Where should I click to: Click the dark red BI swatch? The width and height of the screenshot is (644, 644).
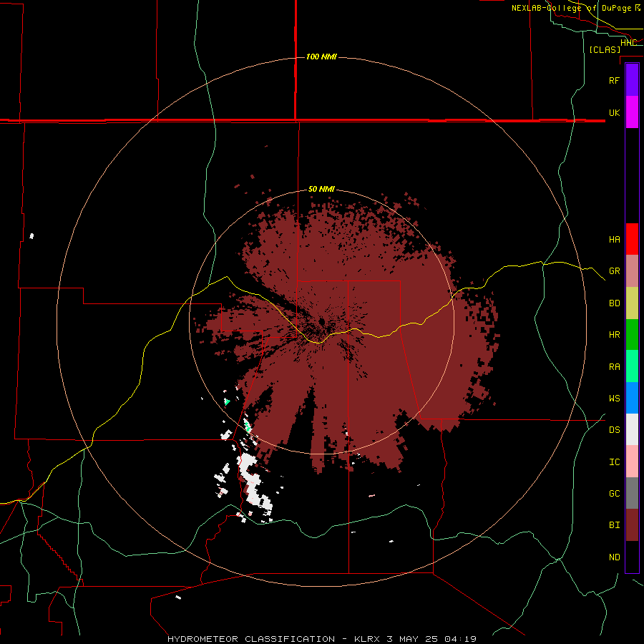632,525
